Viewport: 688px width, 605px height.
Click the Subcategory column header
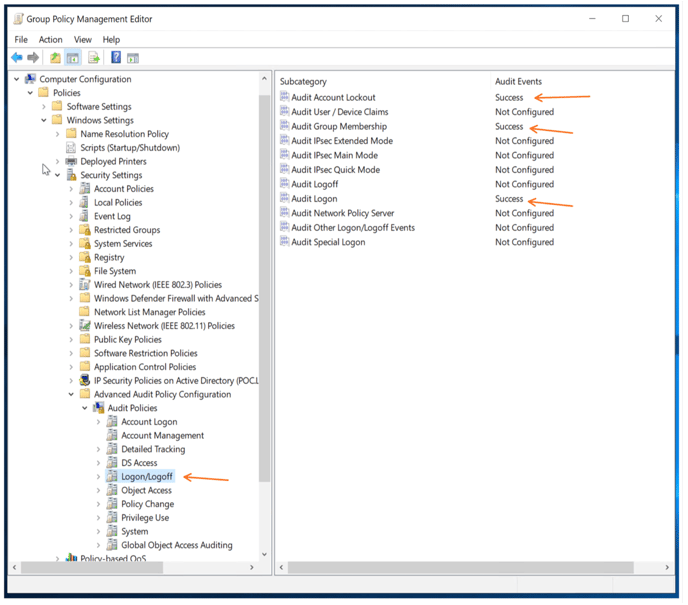tap(304, 81)
